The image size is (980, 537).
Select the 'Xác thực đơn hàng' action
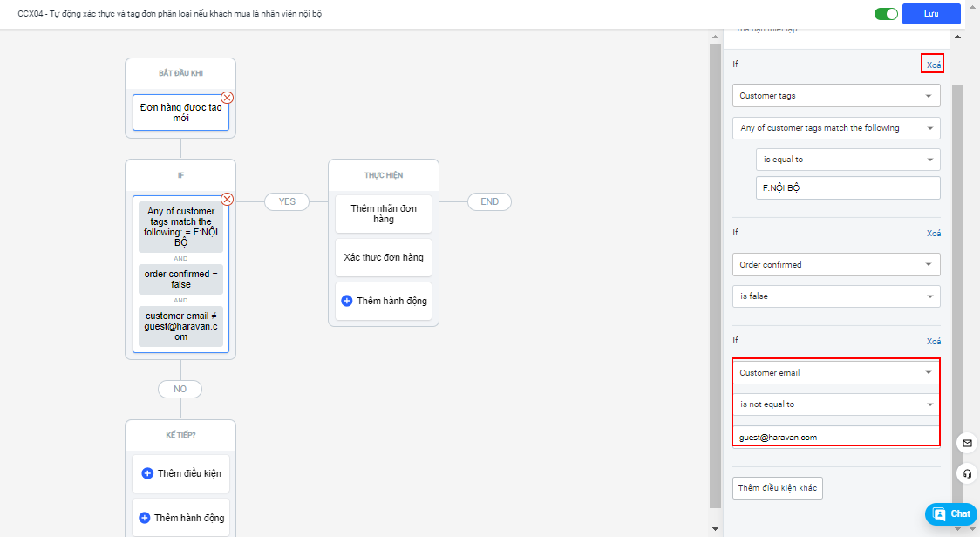384,257
